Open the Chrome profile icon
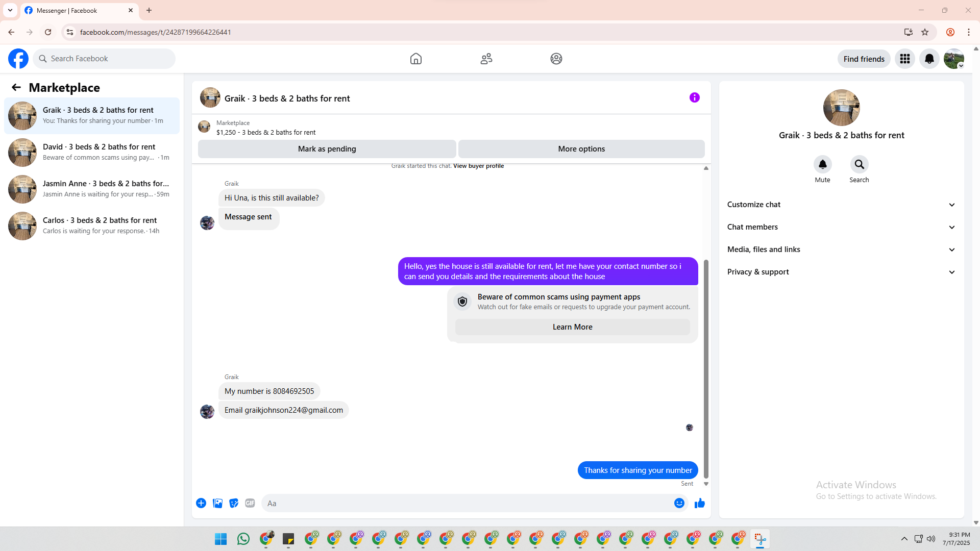 coord(950,32)
